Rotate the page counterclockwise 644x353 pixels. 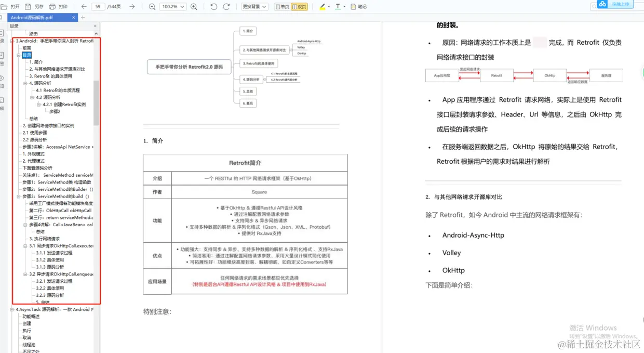(x=214, y=7)
